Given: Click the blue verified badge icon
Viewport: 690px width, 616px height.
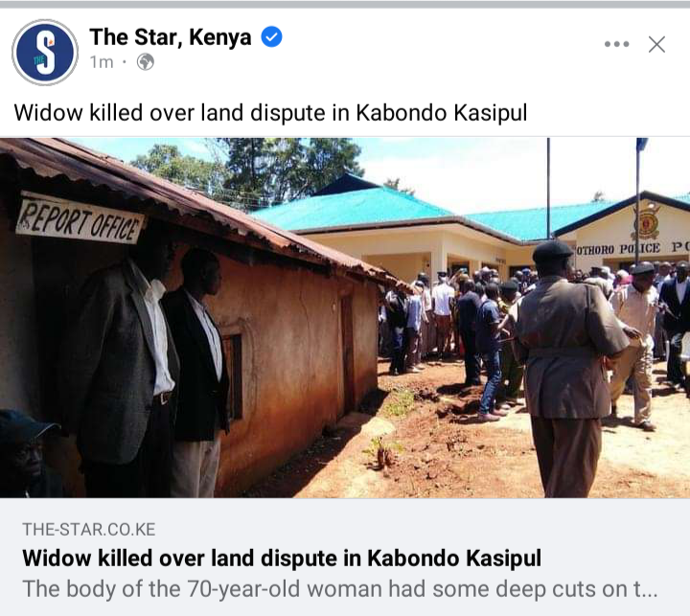Looking at the screenshot, I should point(271,37).
